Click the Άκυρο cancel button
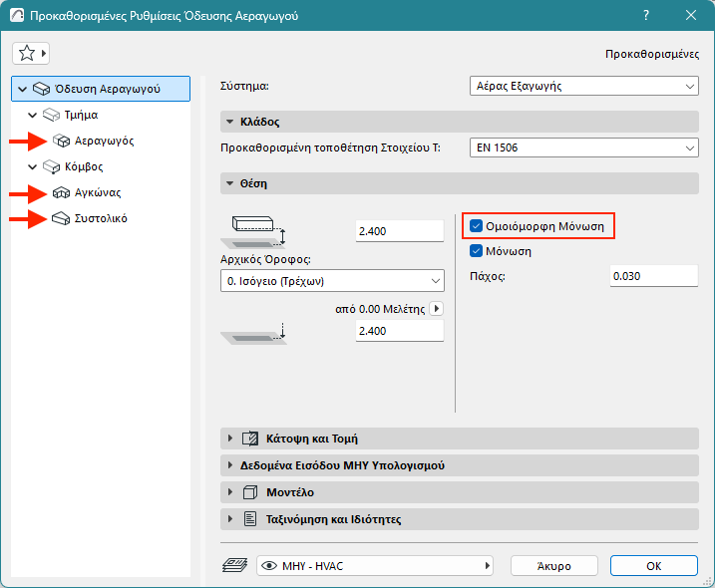The image size is (715, 588). coord(554,566)
